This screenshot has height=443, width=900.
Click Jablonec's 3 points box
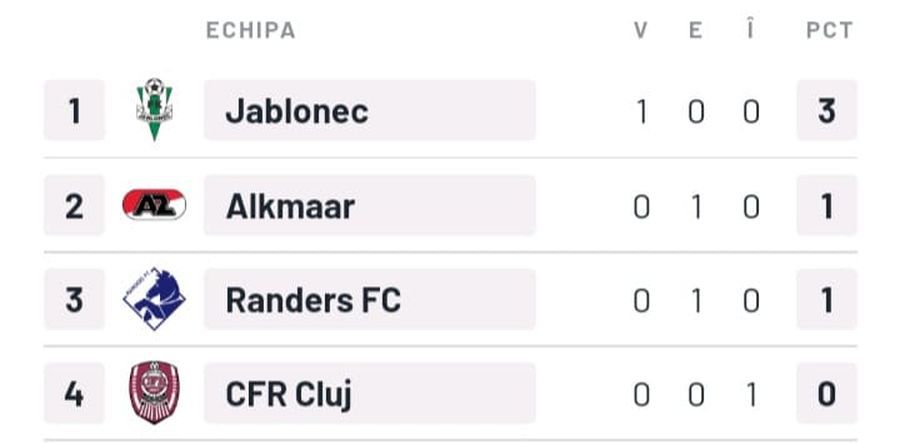[827, 110]
